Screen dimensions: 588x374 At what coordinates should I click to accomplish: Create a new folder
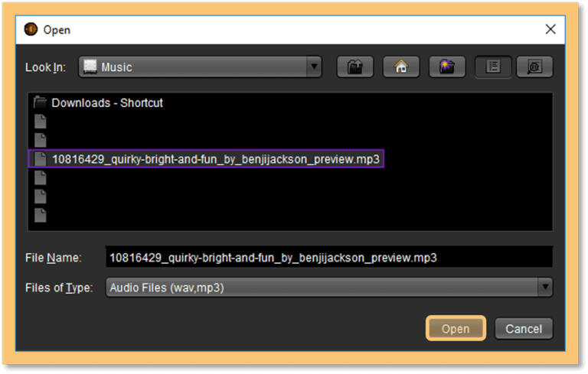pyautogui.click(x=447, y=67)
